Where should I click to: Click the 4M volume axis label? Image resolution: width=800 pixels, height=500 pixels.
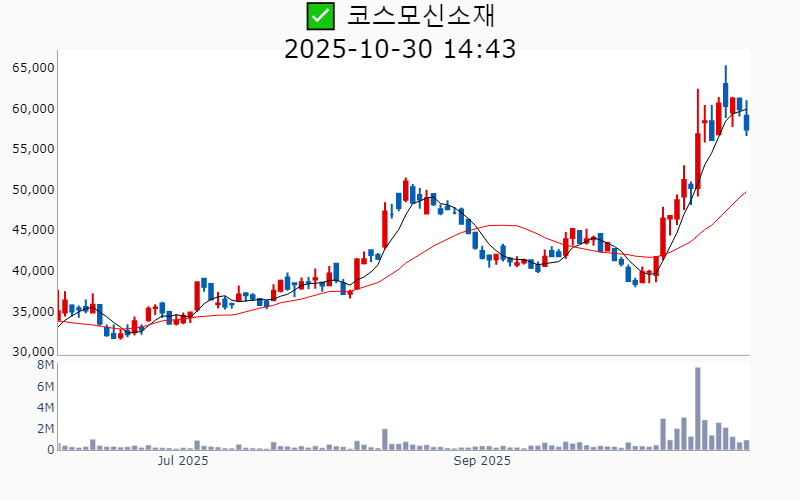click(x=44, y=408)
